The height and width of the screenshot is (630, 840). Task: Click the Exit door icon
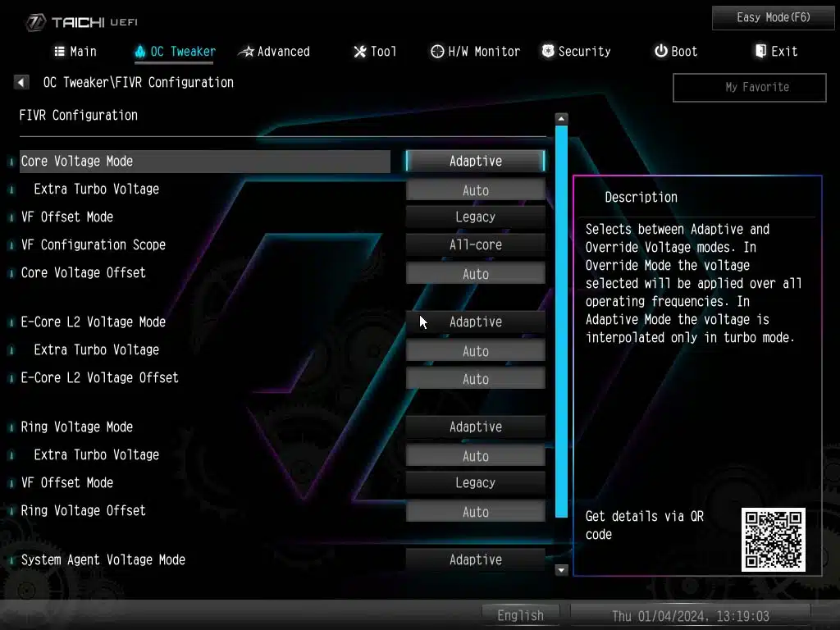(760, 52)
